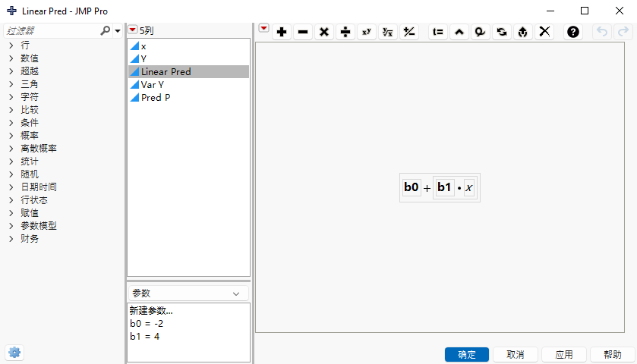Click the Subtract (minus) operator button
The width and height of the screenshot is (637, 364).
pyautogui.click(x=303, y=32)
